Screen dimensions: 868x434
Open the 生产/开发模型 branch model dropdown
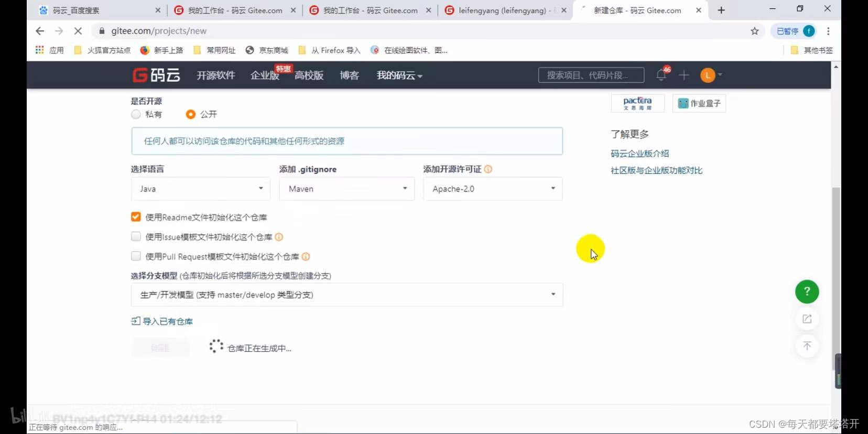347,295
